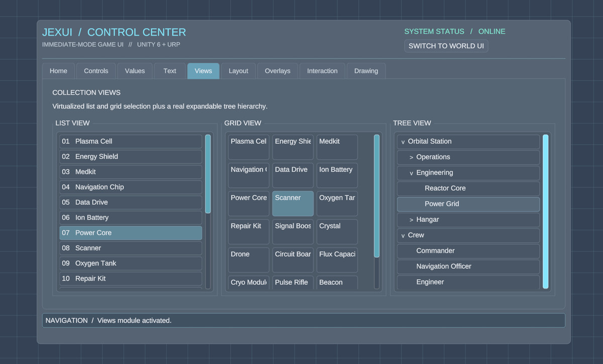603x364 pixels.
Task: Select the Medkit grid cell
Action: [337, 147]
